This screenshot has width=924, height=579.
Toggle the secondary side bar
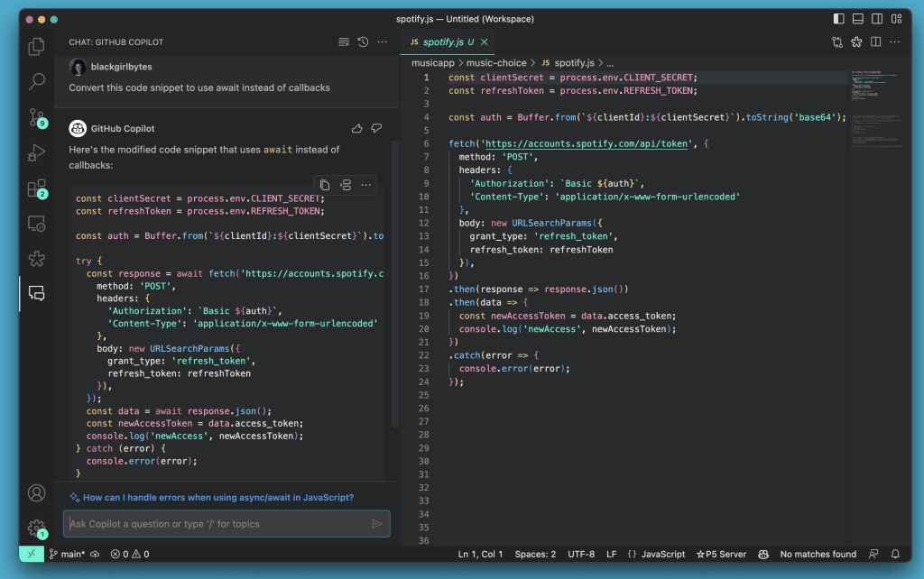877,19
